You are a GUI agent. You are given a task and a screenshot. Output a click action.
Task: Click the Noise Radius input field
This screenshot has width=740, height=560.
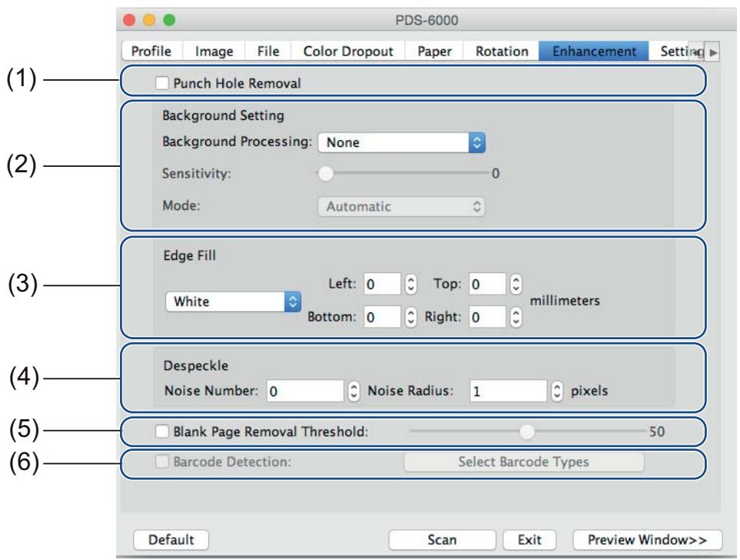click(508, 391)
